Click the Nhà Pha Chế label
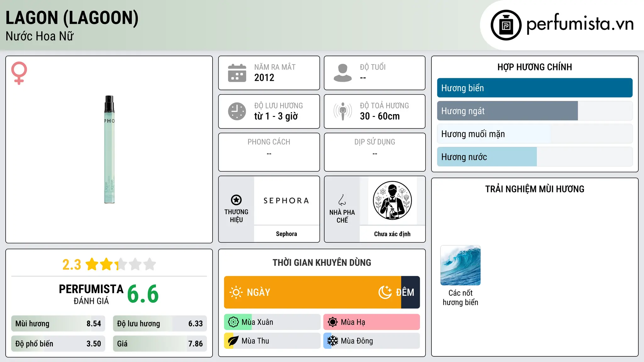The image size is (644, 362). [x=342, y=216]
